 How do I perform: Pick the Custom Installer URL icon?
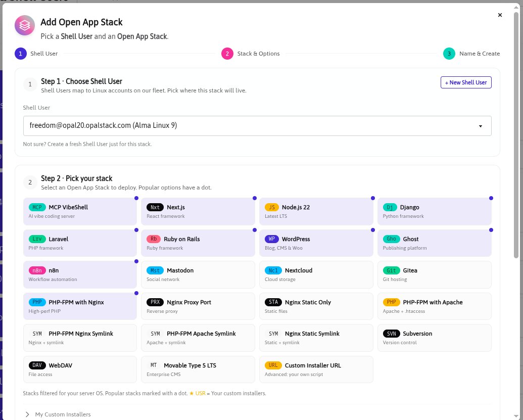pyautogui.click(x=272, y=365)
